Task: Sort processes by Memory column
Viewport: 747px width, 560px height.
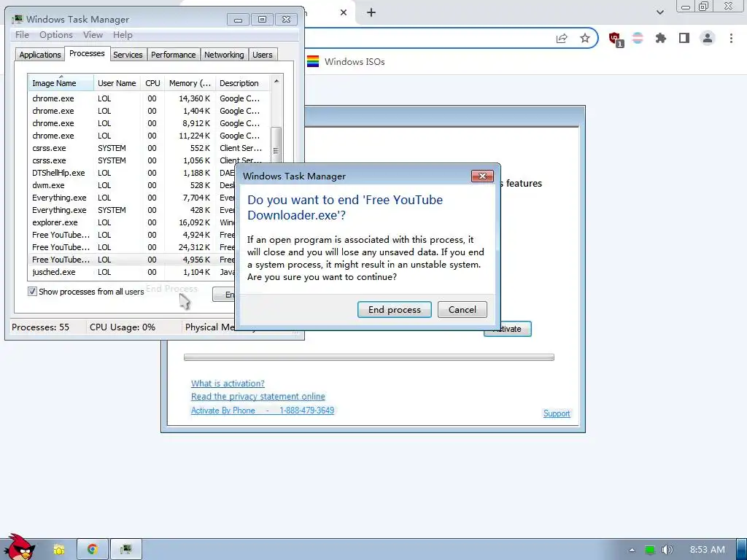Action: point(190,83)
